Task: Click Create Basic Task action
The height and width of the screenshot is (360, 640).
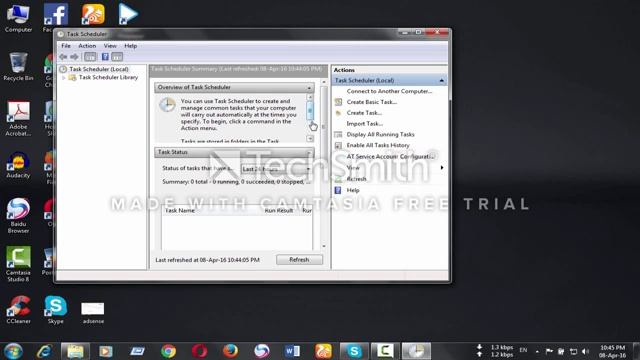Action: (x=371, y=102)
